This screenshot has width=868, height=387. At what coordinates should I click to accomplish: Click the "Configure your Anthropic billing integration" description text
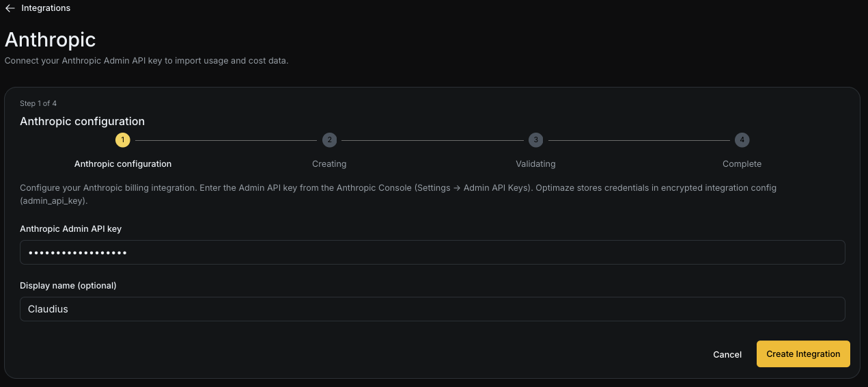[x=398, y=194]
